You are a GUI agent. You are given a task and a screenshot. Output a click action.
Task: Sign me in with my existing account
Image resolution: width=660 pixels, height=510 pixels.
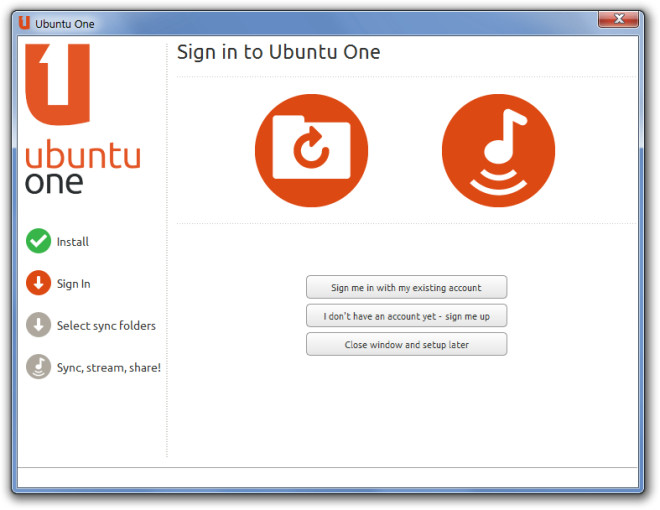[x=406, y=287]
